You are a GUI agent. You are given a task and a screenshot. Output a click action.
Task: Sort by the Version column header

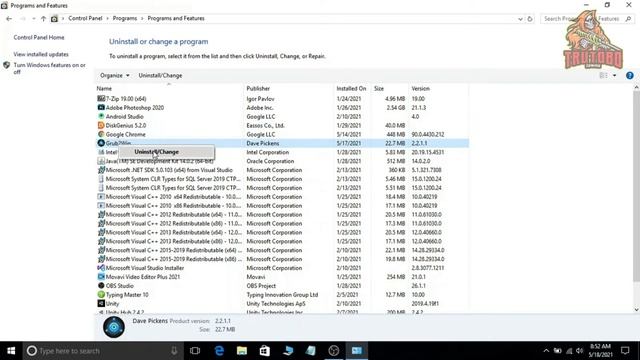(438, 88)
